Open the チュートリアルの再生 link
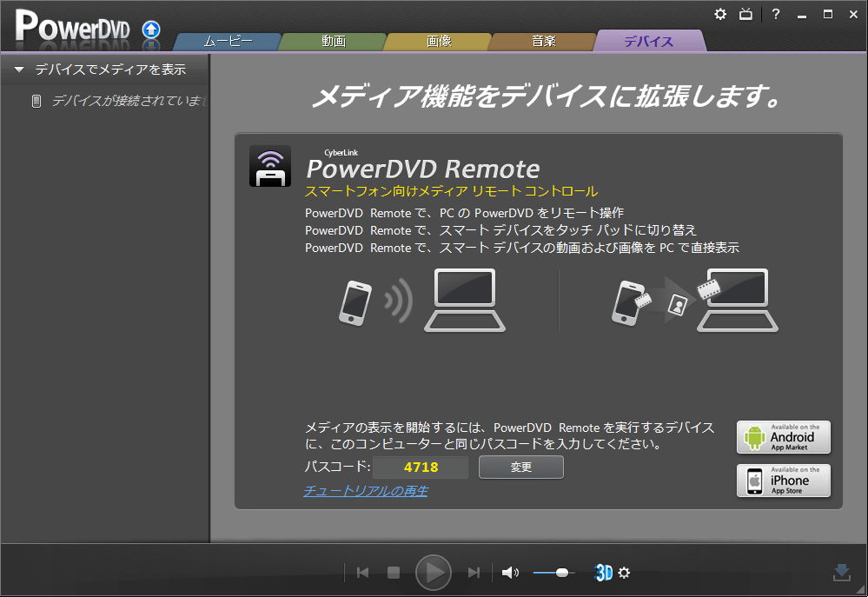Viewport: 868px width, 597px height. click(365, 491)
